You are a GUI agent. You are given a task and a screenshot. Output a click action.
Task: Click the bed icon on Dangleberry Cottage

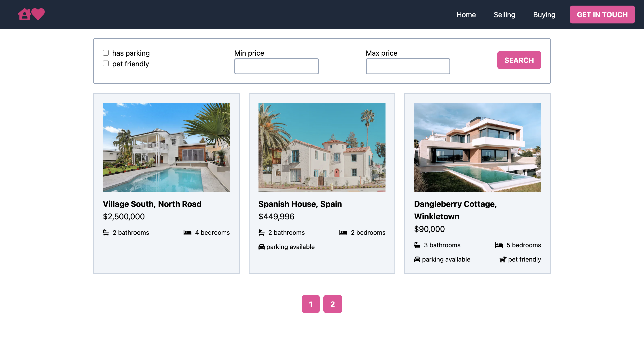[x=499, y=245]
